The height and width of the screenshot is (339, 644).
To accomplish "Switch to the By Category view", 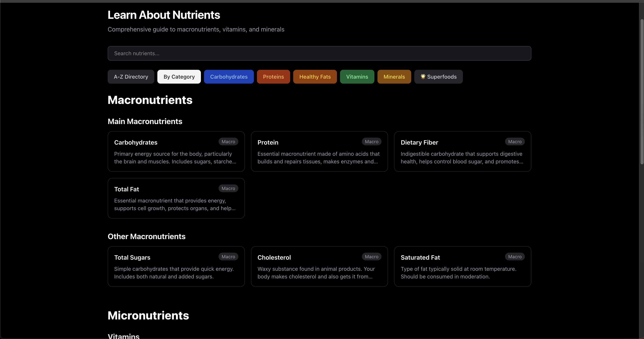I will click(x=179, y=77).
